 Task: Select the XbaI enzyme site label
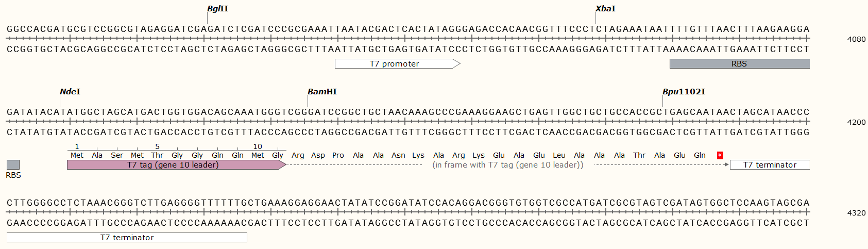pyautogui.click(x=605, y=9)
